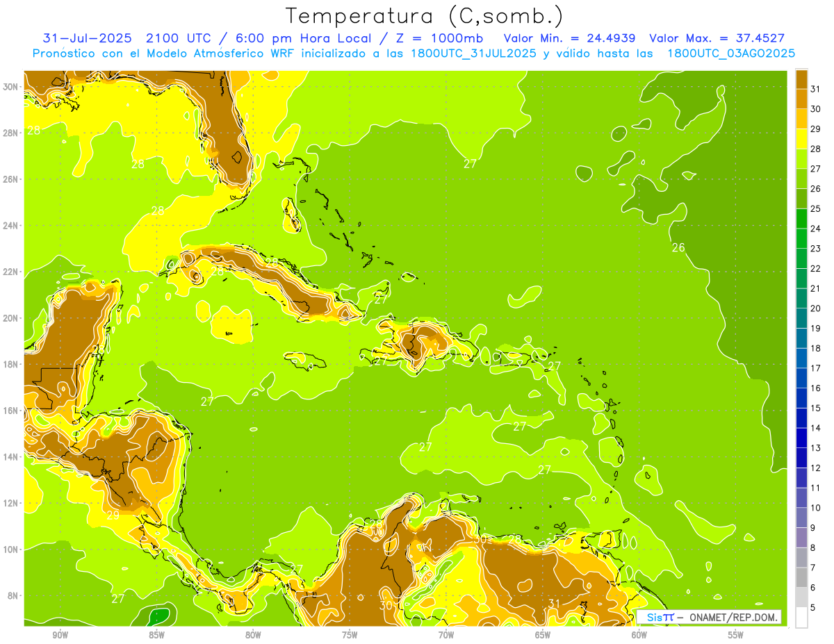Click the "75W" longitude axis label
The width and height of the screenshot is (834, 644).
coord(350,635)
